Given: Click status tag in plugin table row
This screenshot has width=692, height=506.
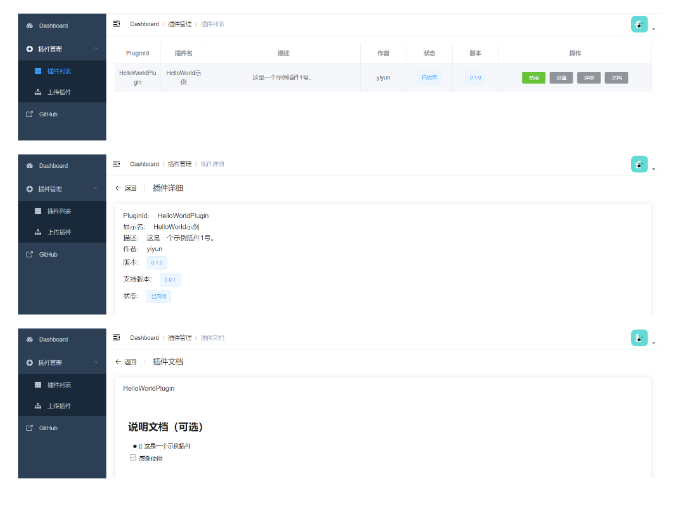Looking at the screenshot, I should (429, 78).
